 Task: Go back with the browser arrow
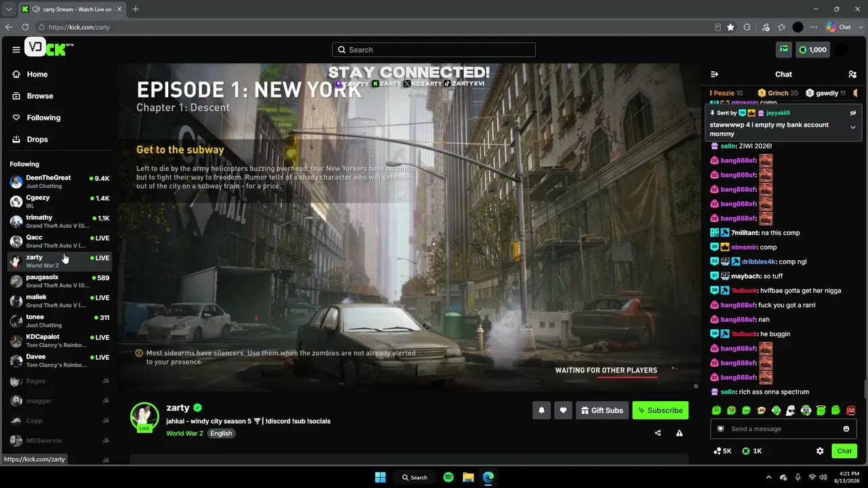point(9,27)
